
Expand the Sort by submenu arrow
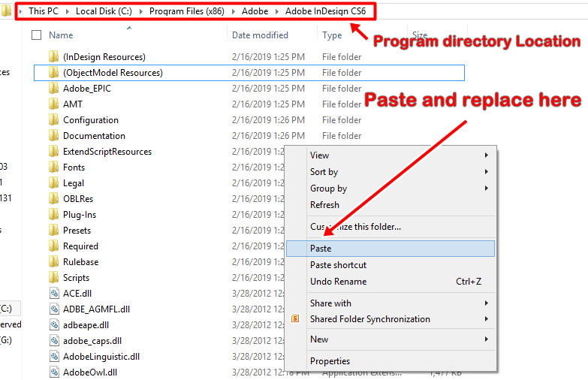[x=487, y=171]
